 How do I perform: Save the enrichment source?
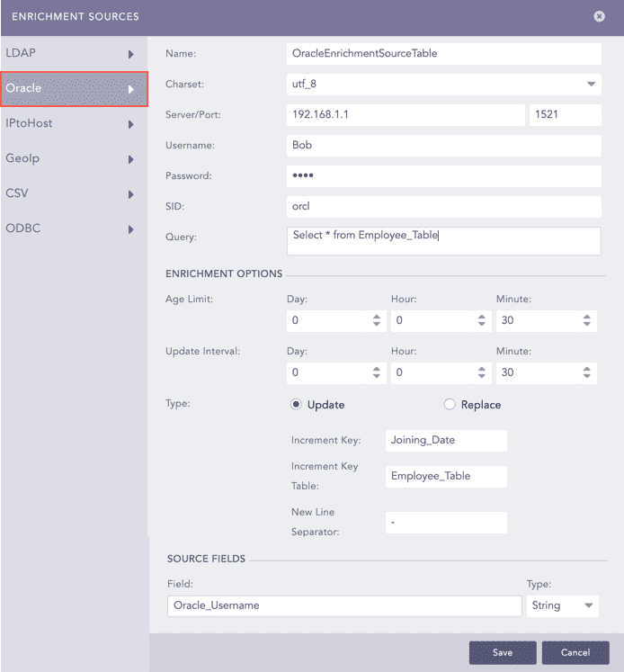(503, 652)
